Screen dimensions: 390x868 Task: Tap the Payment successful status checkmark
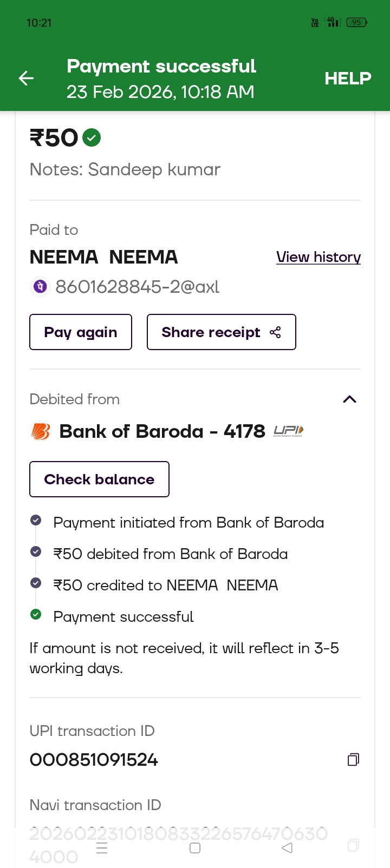(36, 614)
